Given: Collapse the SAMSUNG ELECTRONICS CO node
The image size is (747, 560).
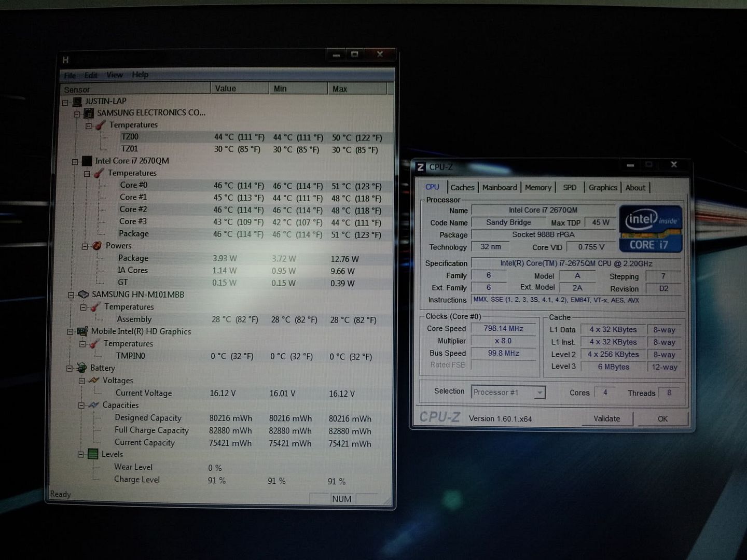Looking at the screenshot, I should [77, 114].
